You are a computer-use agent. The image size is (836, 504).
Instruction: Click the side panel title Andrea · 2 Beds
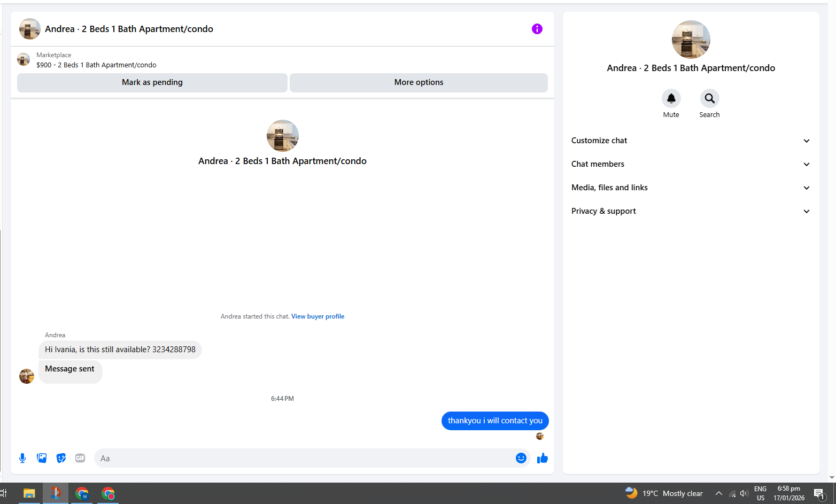coord(691,68)
